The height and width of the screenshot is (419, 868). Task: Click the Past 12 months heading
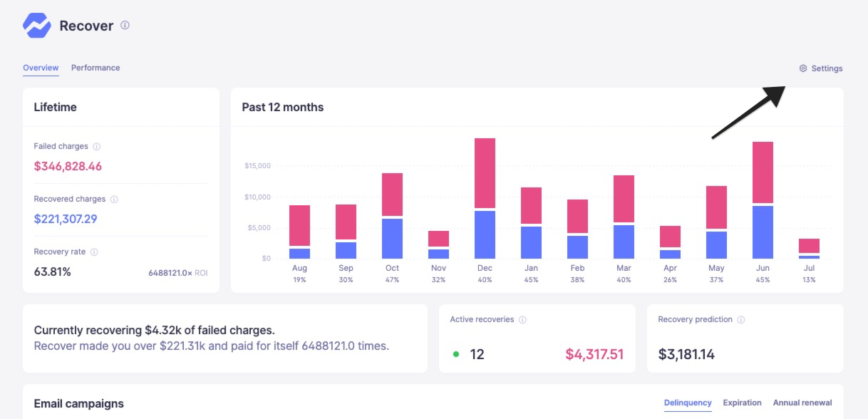(x=282, y=107)
